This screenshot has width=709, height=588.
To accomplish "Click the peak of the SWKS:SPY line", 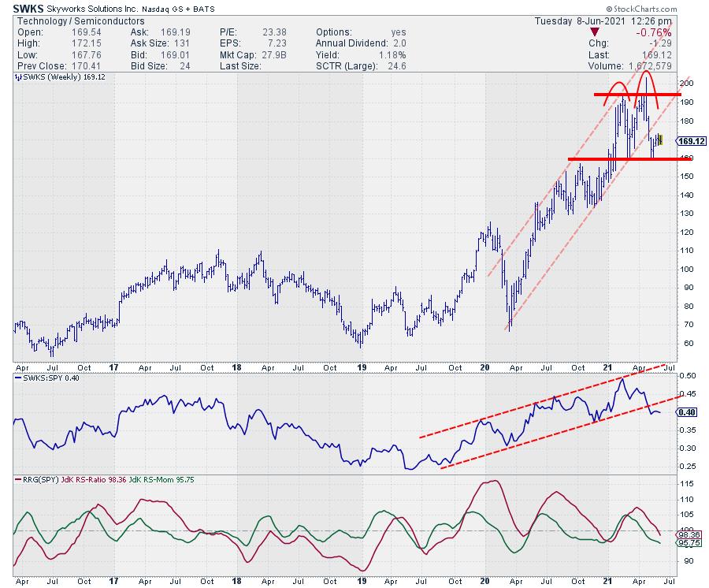I will click(x=622, y=379).
